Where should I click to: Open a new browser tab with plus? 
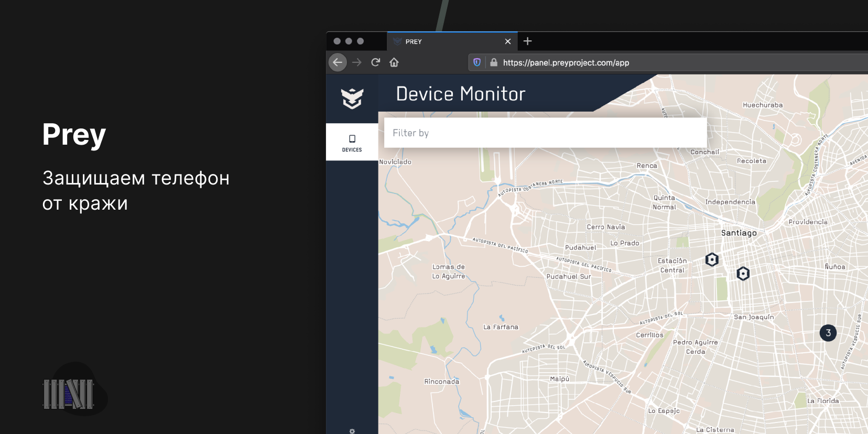coord(528,41)
